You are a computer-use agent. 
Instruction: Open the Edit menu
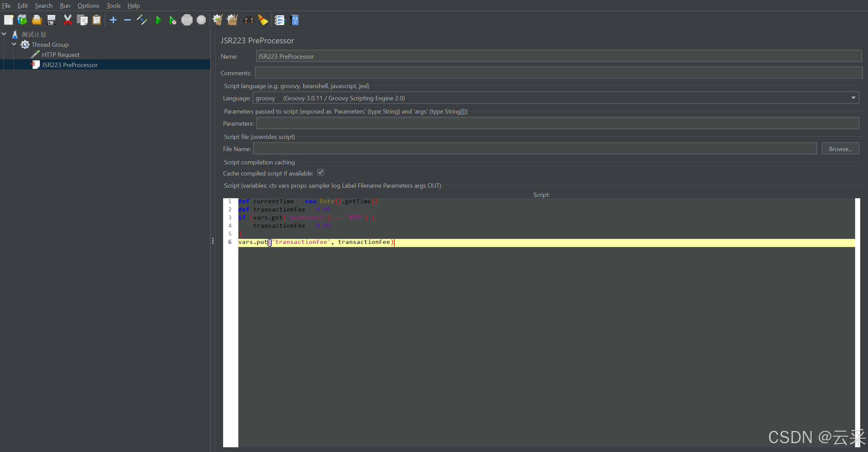(x=22, y=5)
